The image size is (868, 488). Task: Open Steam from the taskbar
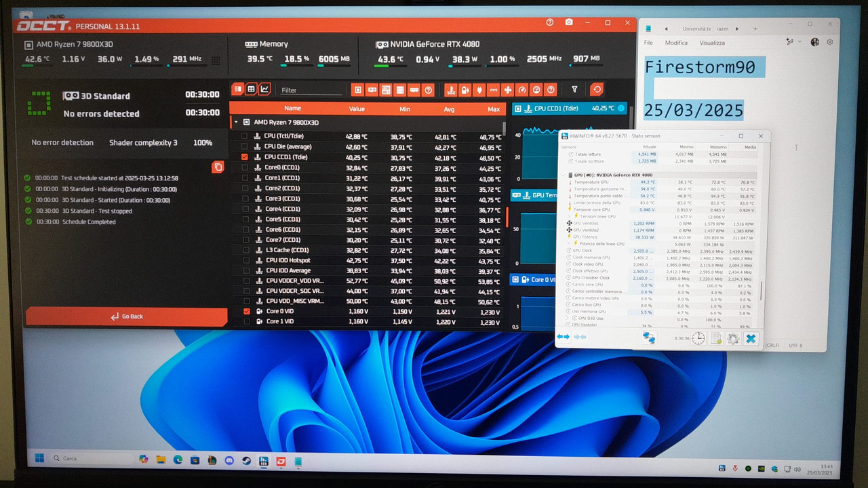pyautogui.click(x=246, y=461)
